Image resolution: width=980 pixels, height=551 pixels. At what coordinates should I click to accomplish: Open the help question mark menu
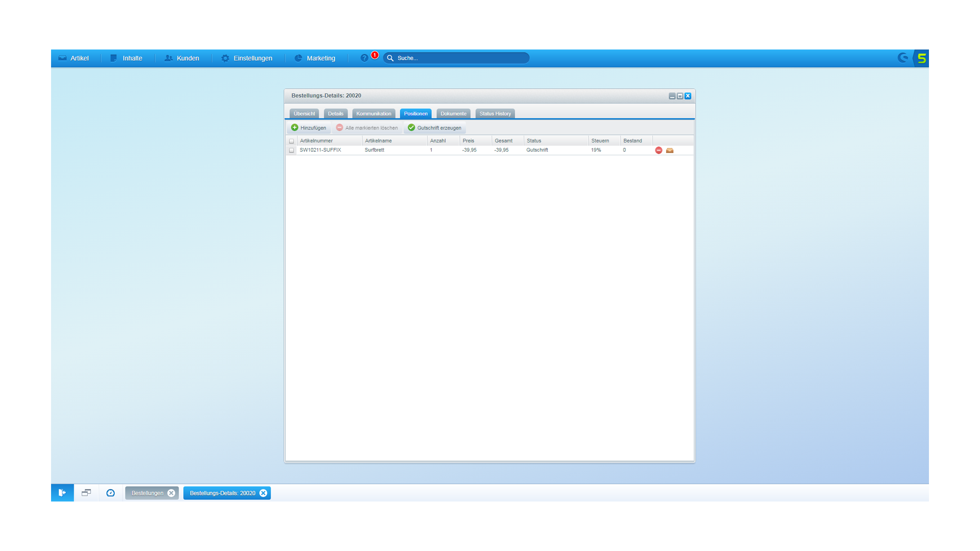pos(364,58)
